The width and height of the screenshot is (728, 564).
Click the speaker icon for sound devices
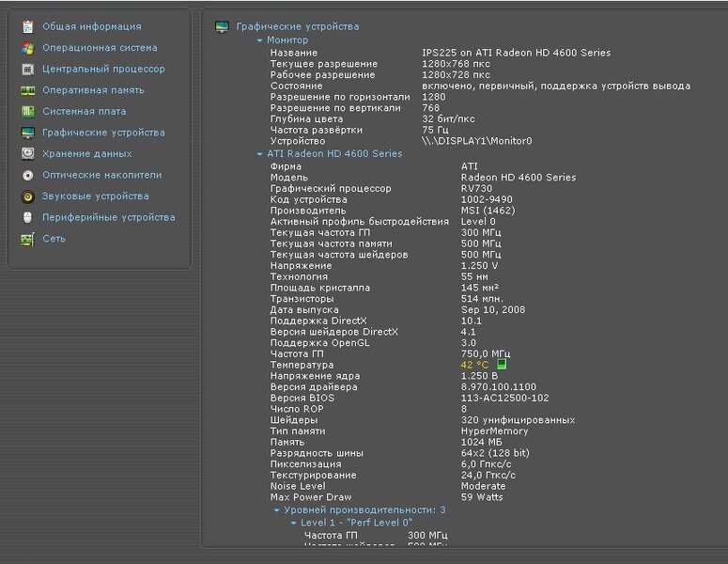tap(28, 196)
